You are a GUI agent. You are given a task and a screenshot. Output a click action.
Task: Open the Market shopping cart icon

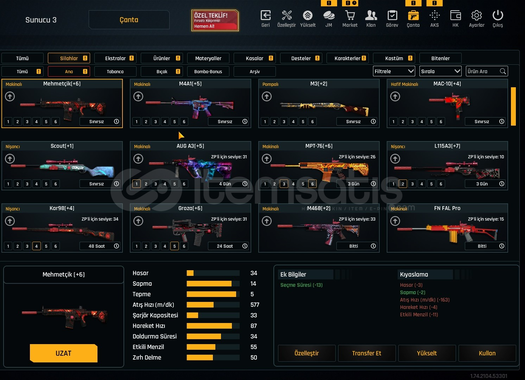click(350, 15)
